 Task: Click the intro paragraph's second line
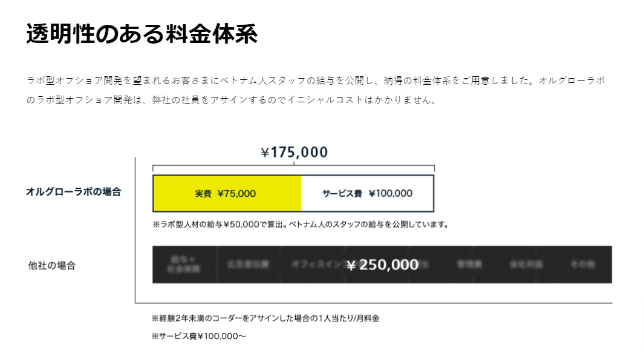tap(231, 100)
